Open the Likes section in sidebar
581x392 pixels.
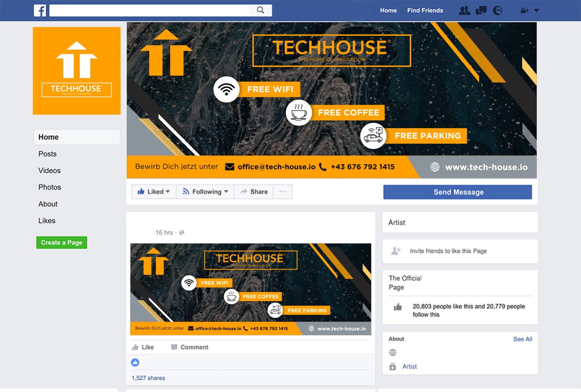coord(47,220)
